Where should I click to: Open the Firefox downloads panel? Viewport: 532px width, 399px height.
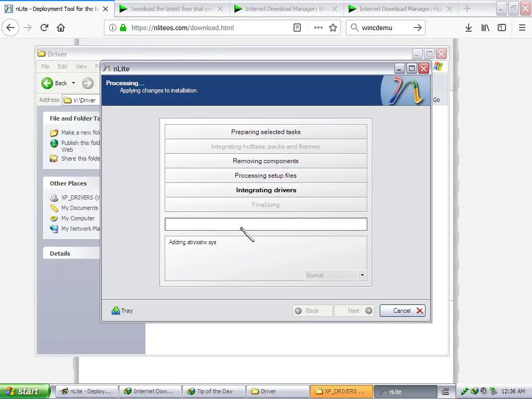pyautogui.click(x=469, y=28)
